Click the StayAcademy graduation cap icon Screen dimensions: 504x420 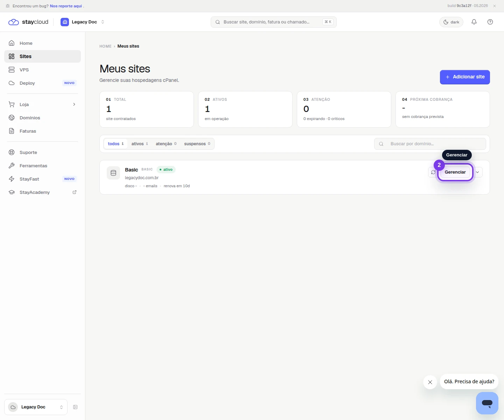point(12,192)
